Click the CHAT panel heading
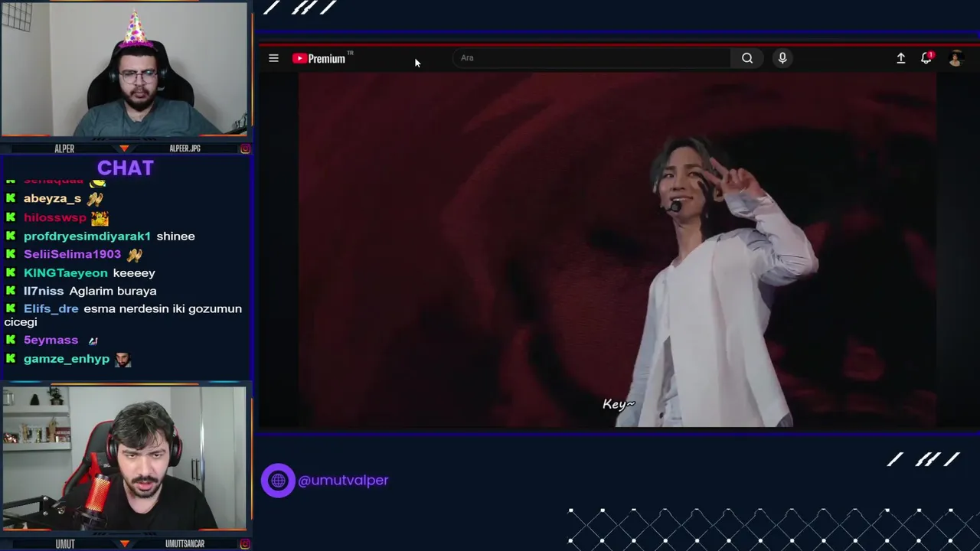This screenshot has width=980, height=551. (x=126, y=168)
